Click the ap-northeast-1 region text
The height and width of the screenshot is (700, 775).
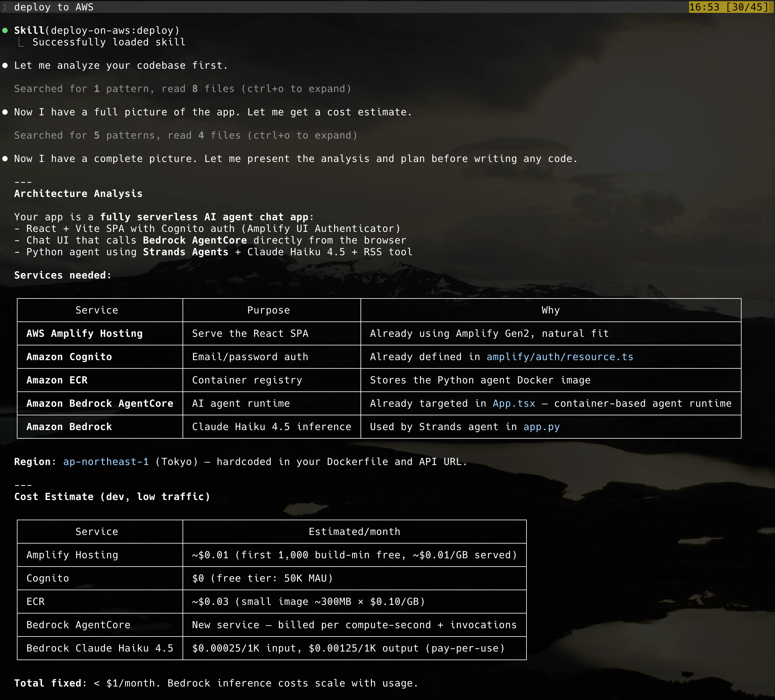106,462
